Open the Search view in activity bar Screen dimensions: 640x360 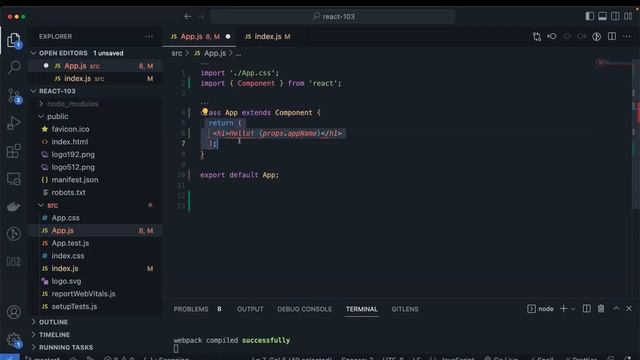click(x=14, y=67)
